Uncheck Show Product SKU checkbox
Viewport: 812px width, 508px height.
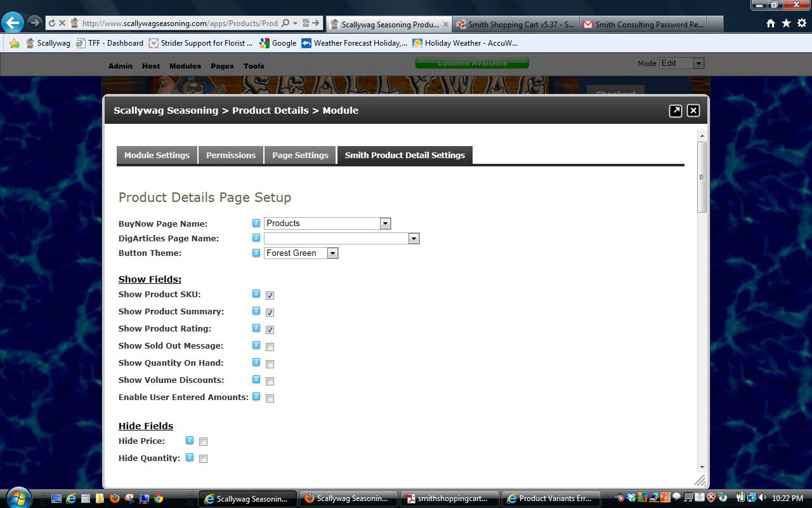pos(270,295)
